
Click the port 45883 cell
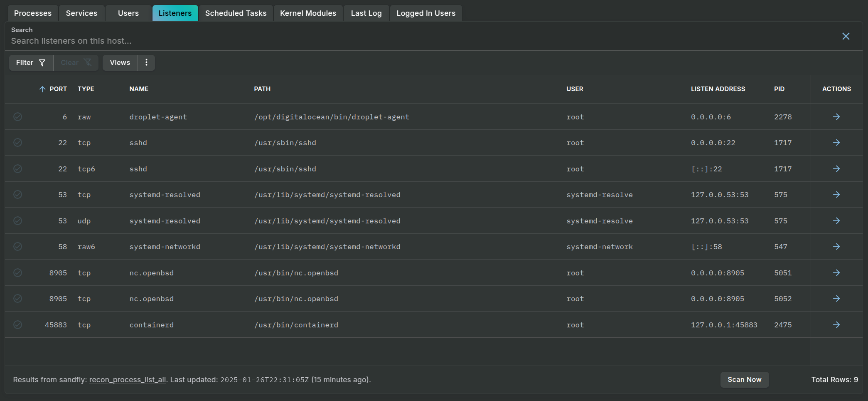coord(56,325)
